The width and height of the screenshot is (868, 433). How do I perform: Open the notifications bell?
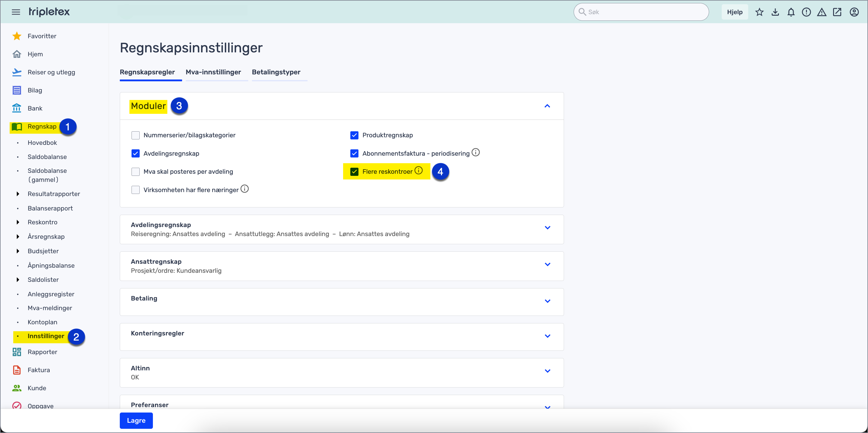[790, 12]
